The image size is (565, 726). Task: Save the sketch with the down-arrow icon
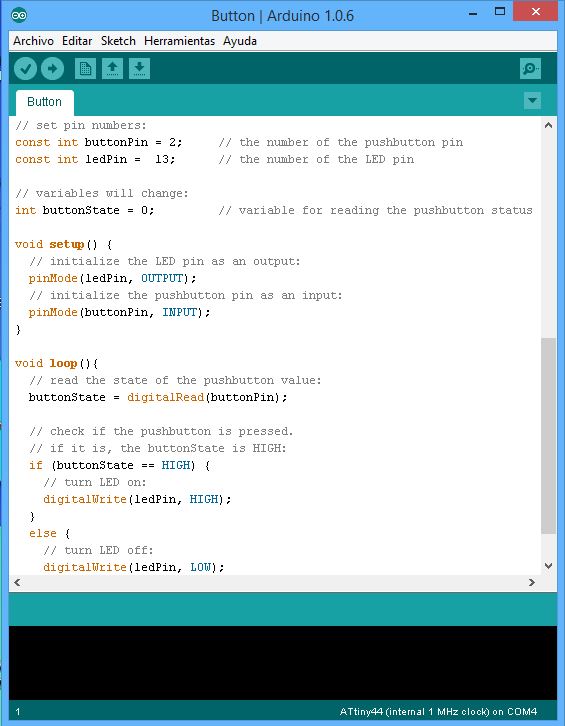pos(139,69)
